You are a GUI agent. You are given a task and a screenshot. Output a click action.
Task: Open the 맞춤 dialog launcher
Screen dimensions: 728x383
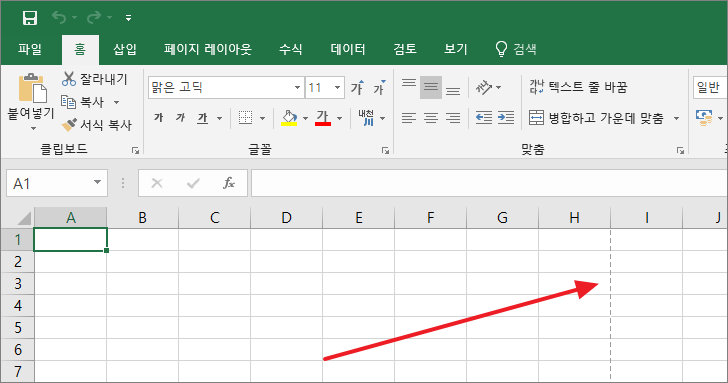(680, 150)
